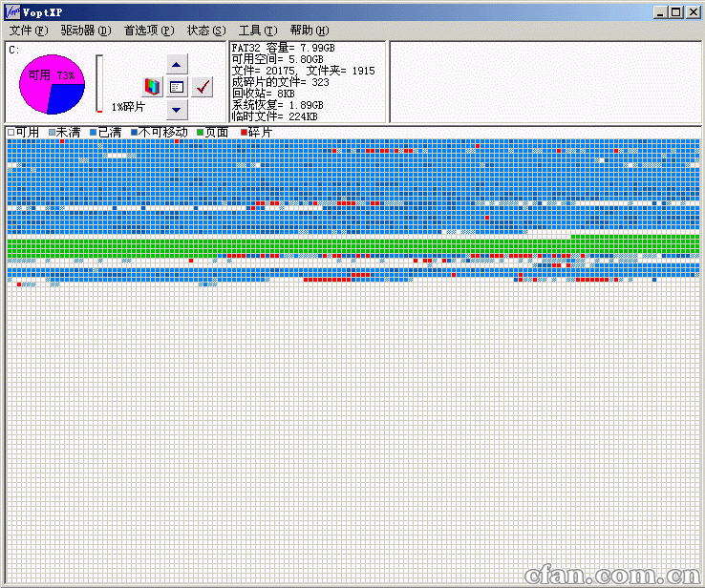Click the 碎片 red legend swatch
This screenshot has height=588, width=705.
[244, 132]
